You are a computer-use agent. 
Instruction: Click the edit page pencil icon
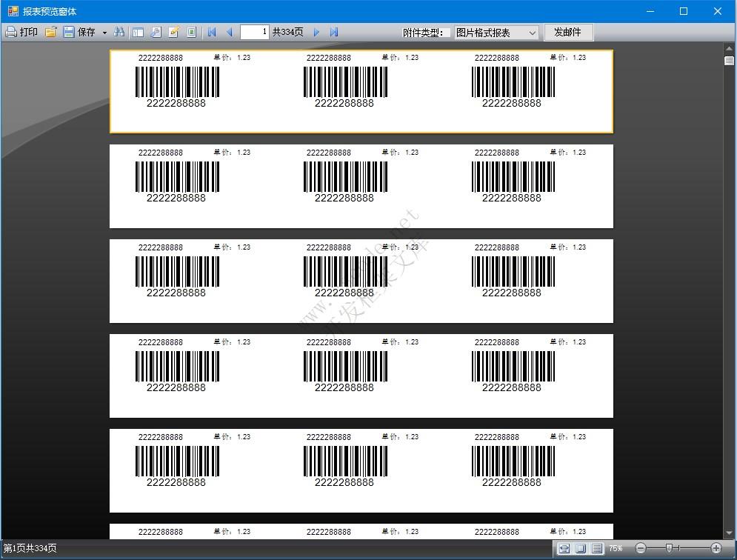174,33
